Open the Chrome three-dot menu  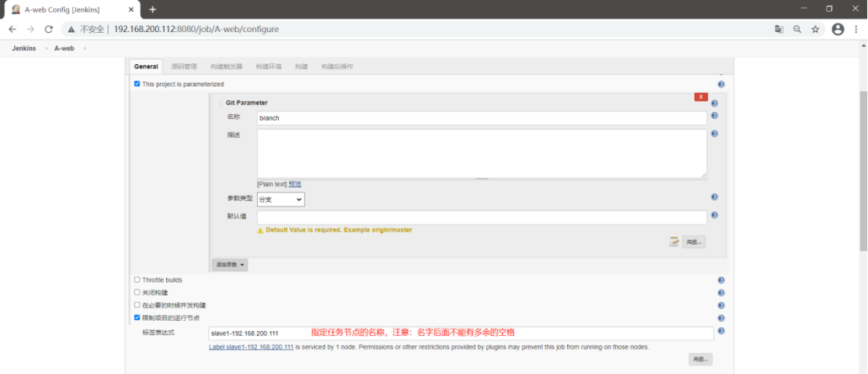pos(856,29)
